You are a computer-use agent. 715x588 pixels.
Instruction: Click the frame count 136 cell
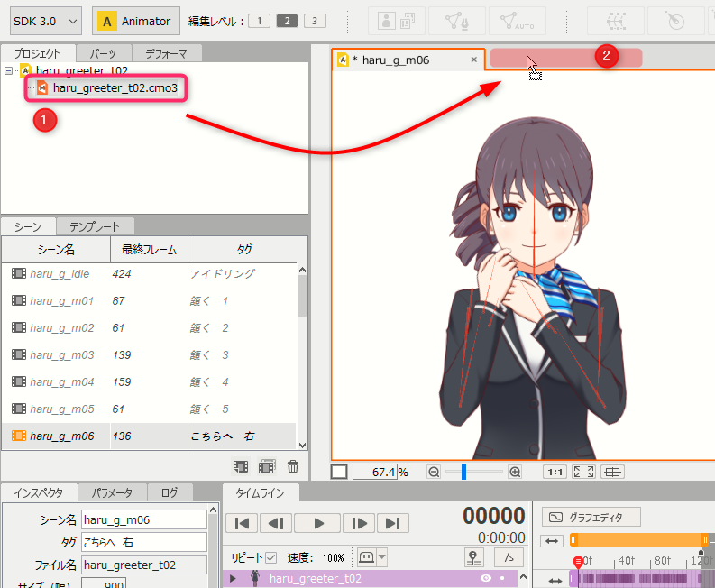pyautogui.click(x=149, y=436)
